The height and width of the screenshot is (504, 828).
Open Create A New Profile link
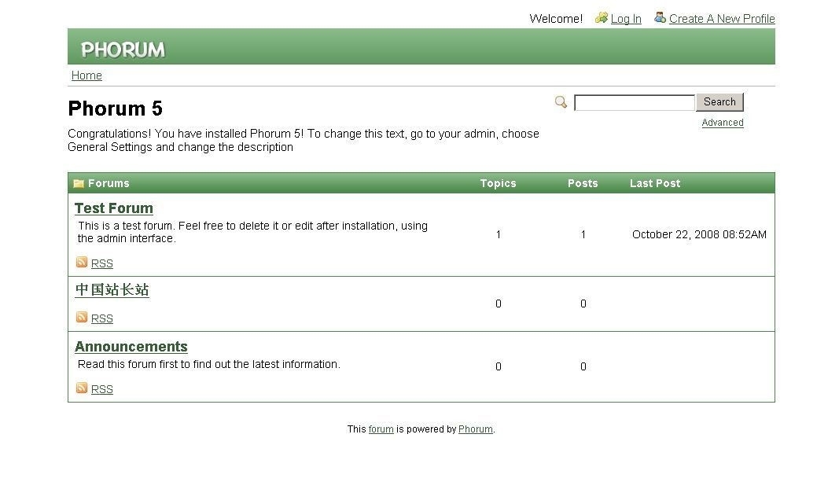(722, 19)
